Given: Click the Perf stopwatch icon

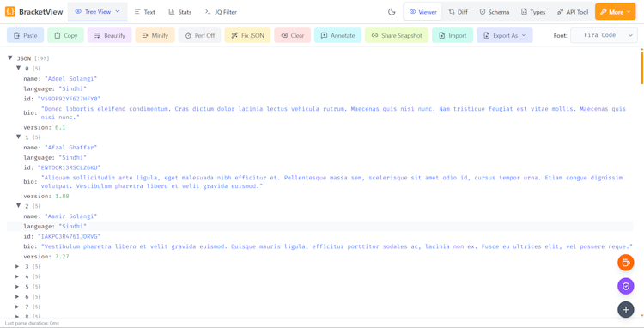Looking at the screenshot, I should tap(188, 35).
